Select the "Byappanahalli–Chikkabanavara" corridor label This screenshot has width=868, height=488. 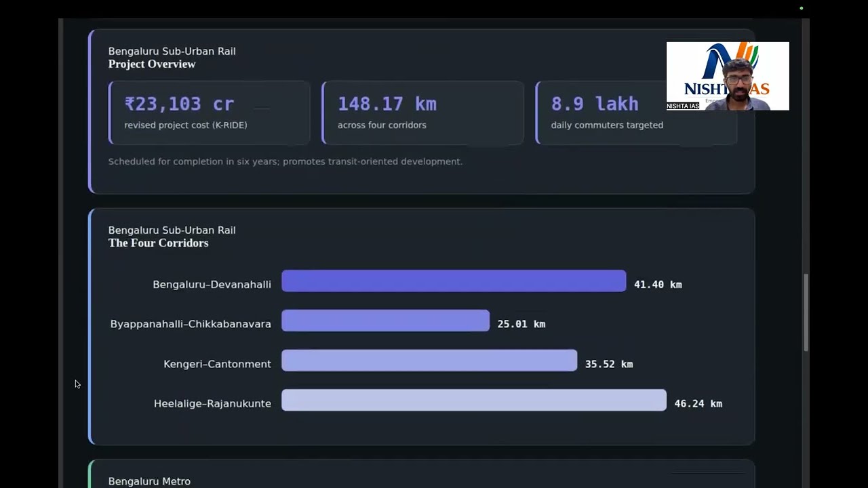pos(191,324)
